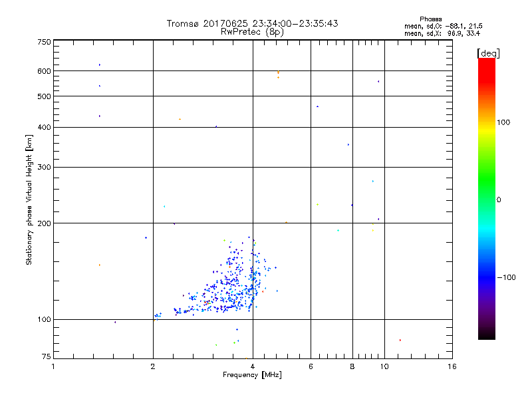This screenshot has height=399, width=532.
Task: Click the x-axis tick label '10'
Action: pyautogui.click(x=384, y=366)
